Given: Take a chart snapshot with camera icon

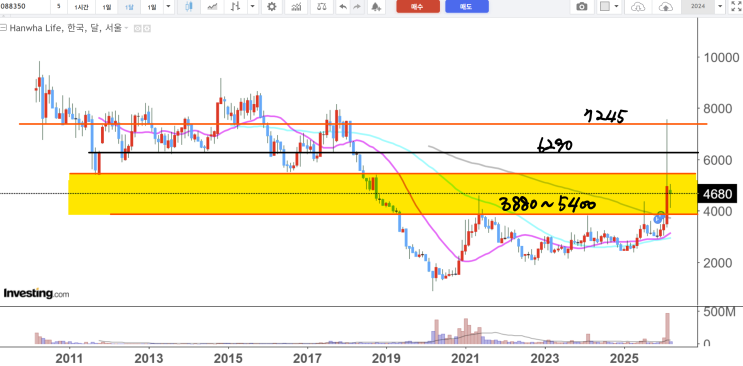Looking at the screenshot, I should (x=581, y=7).
